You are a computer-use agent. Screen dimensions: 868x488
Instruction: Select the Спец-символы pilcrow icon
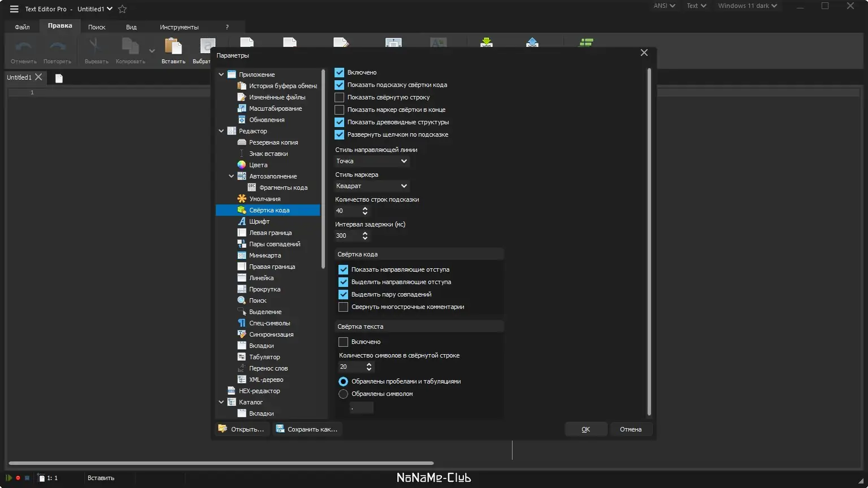pos(242,323)
